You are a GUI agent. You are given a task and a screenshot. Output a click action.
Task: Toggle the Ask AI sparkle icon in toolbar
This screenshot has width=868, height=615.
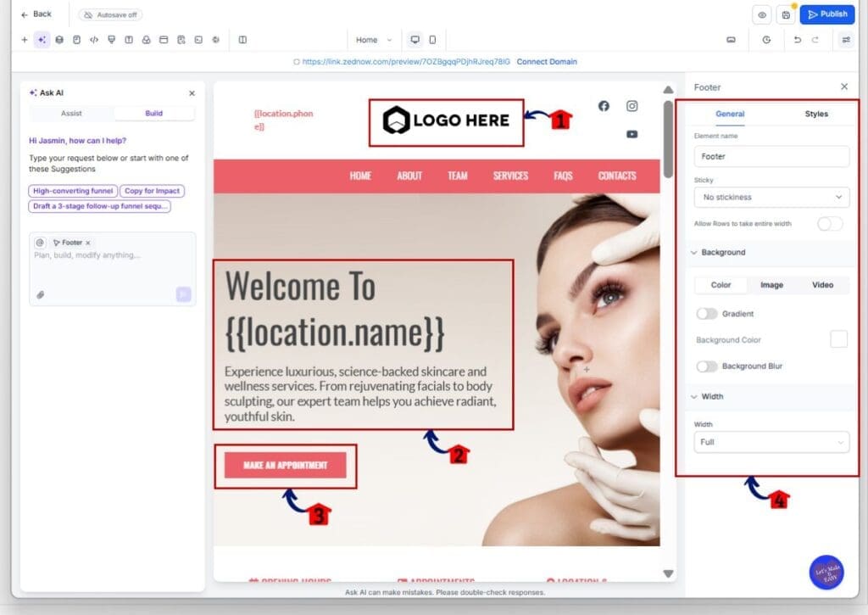(x=42, y=40)
